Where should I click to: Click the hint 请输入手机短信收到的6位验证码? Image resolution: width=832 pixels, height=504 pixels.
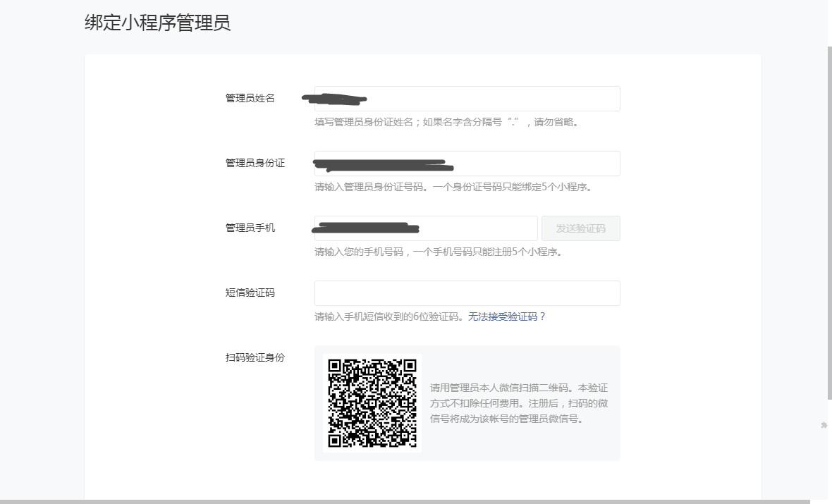pyautogui.click(x=391, y=316)
